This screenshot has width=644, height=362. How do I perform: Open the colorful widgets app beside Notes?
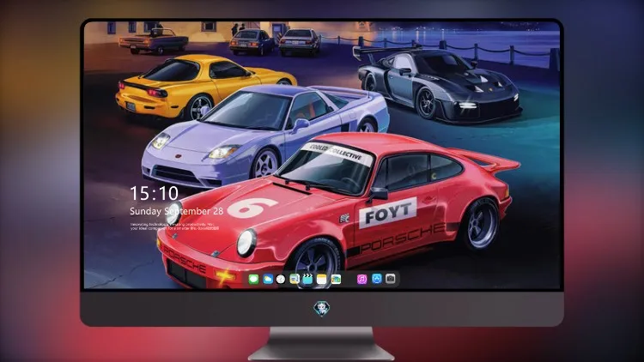(336, 279)
